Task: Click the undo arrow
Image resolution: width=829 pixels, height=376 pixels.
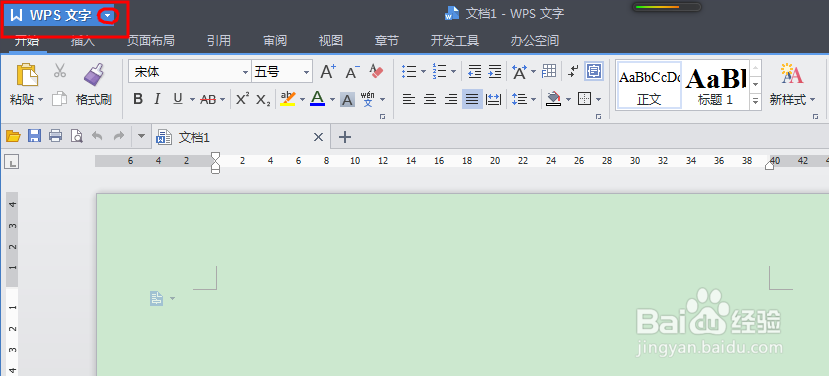Action: tap(97, 136)
